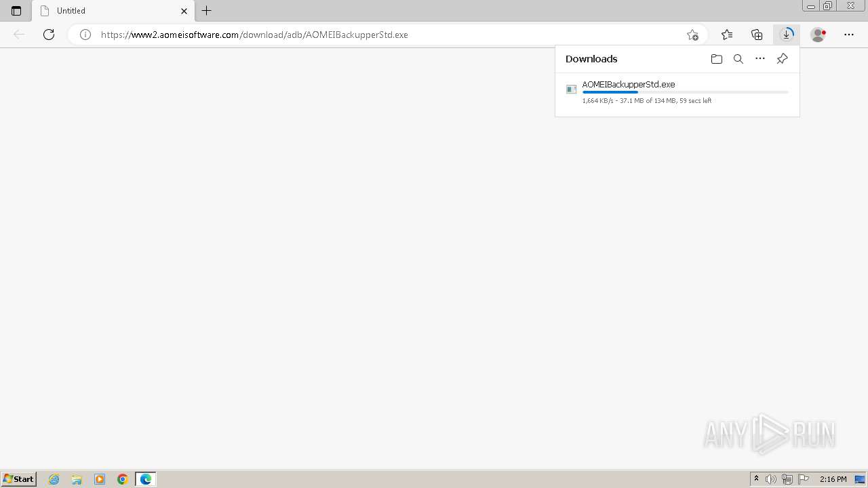
Task: Switch to Microsoft Edge taskbar button
Action: [146, 479]
